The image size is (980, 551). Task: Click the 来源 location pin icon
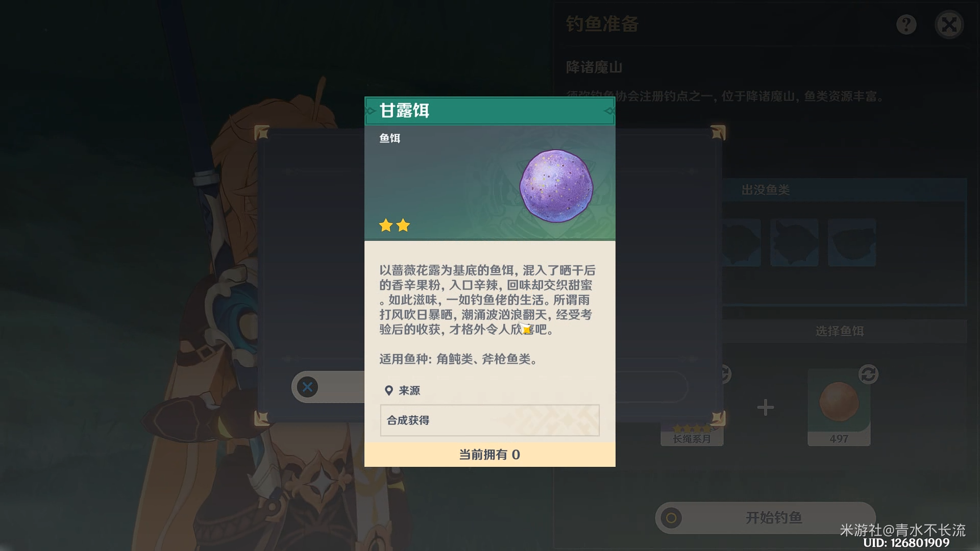388,391
